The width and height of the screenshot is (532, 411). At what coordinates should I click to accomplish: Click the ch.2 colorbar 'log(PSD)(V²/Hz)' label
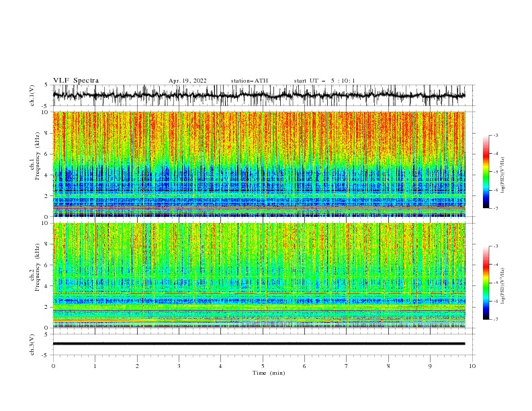[x=503, y=286]
